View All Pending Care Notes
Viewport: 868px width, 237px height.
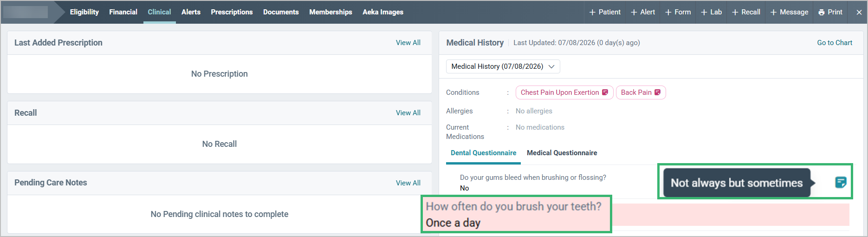coord(408,183)
